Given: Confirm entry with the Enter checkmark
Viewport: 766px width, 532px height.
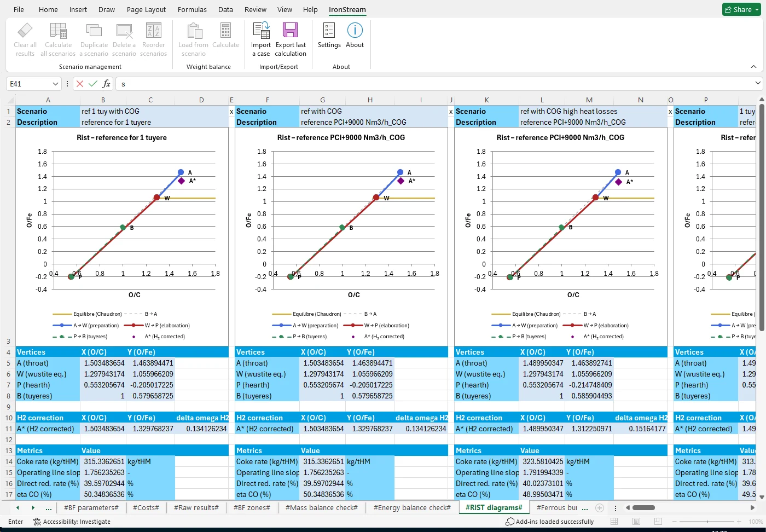Looking at the screenshot, I should [92, 84].
